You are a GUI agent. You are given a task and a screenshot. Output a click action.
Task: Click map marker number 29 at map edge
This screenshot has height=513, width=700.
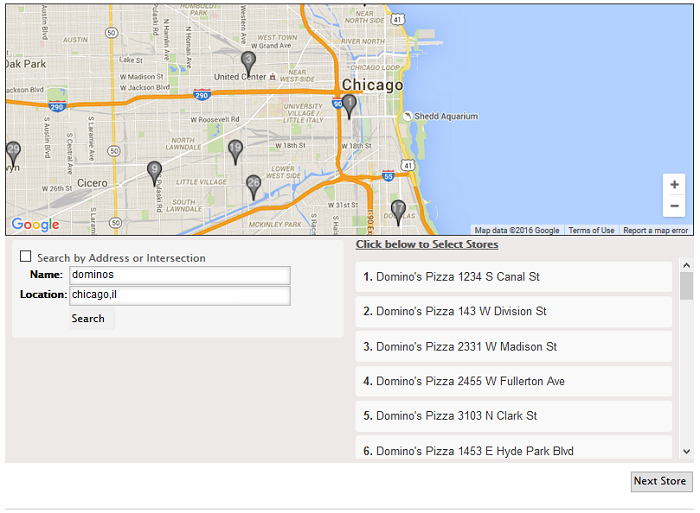13,154
